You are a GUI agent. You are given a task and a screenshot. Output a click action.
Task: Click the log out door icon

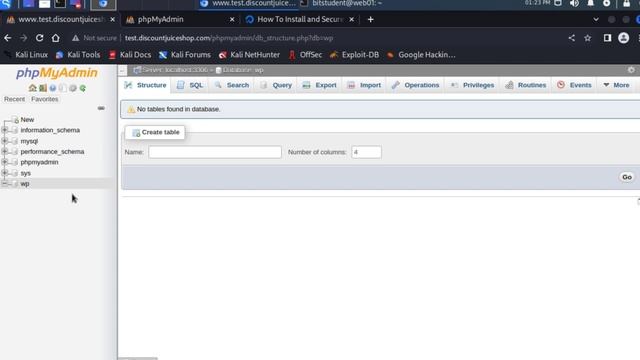[x=42, y=88]
